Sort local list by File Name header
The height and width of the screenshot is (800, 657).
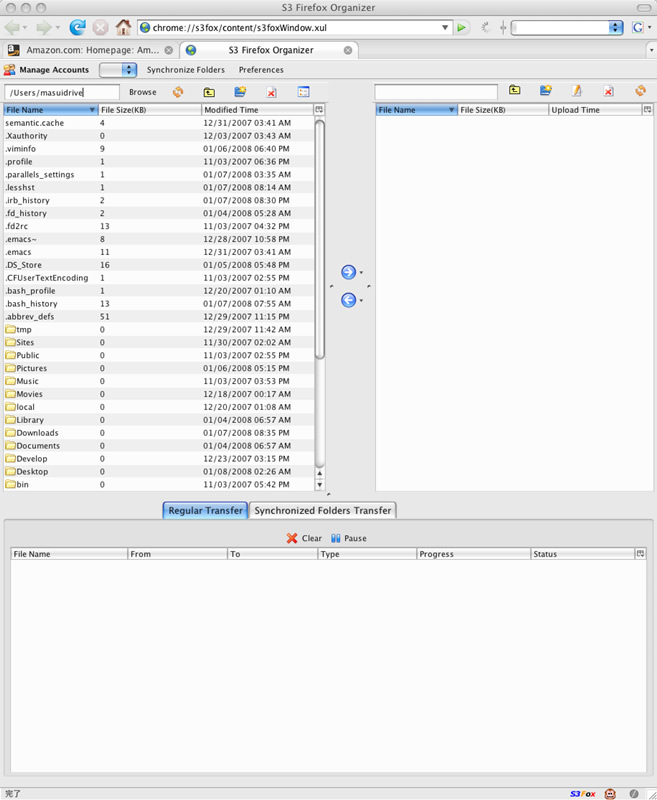pyautogui.click(x=51, y=110)
